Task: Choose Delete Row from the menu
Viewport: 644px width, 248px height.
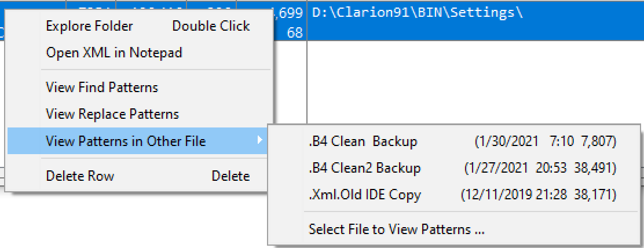Action: (x=80, y=176)
